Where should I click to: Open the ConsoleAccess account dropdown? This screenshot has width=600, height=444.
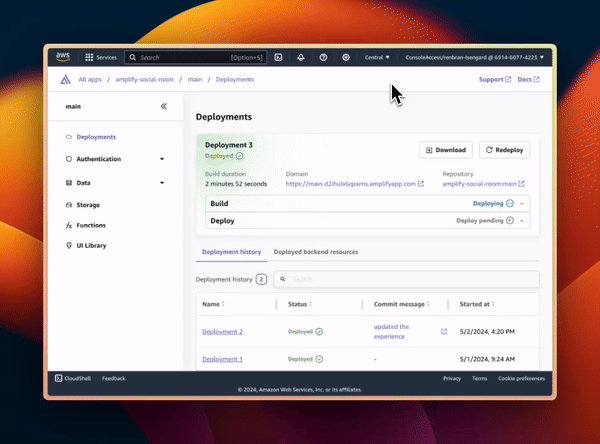tap(474, 57)
